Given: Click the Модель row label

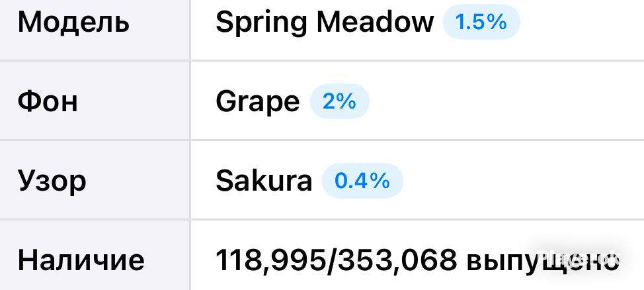Looking at the screenshot, I should click(73, 23).
